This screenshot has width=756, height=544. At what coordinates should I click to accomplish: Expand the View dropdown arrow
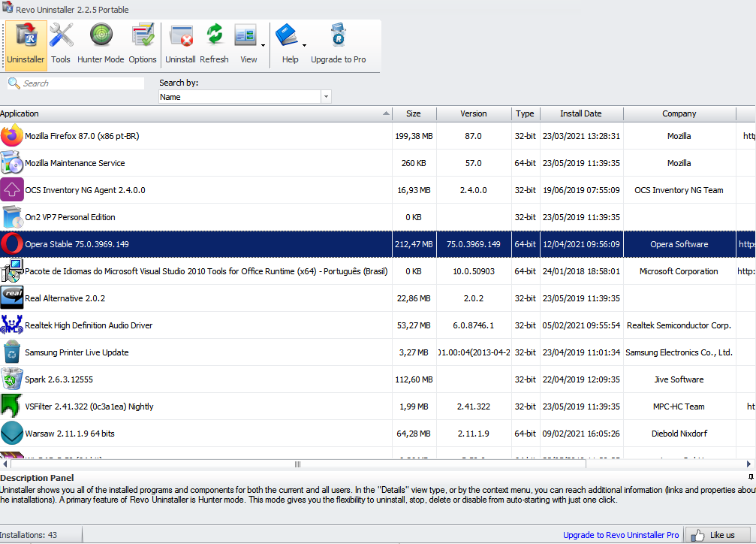[x=264, y=45]
